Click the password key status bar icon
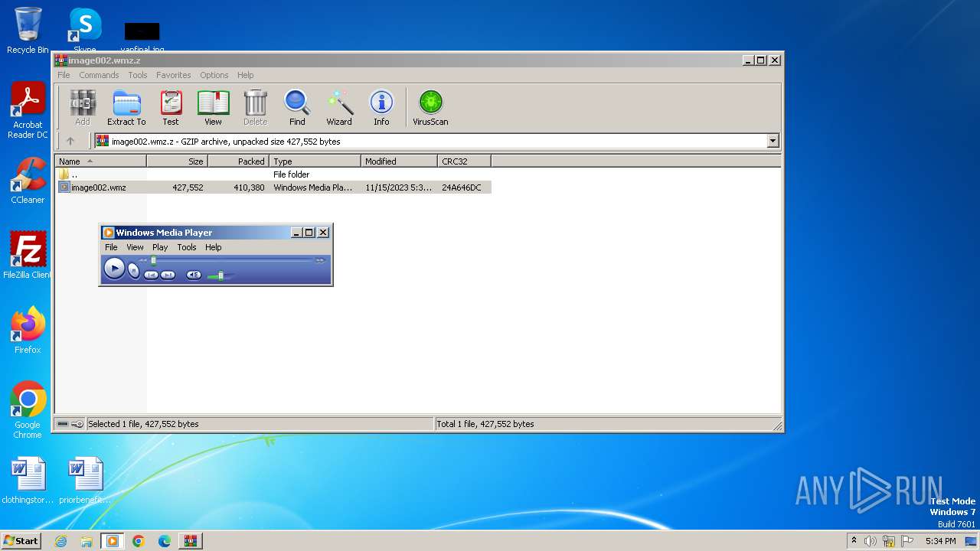The width and height of the screenshot is (980, 551). coord(77,424)
